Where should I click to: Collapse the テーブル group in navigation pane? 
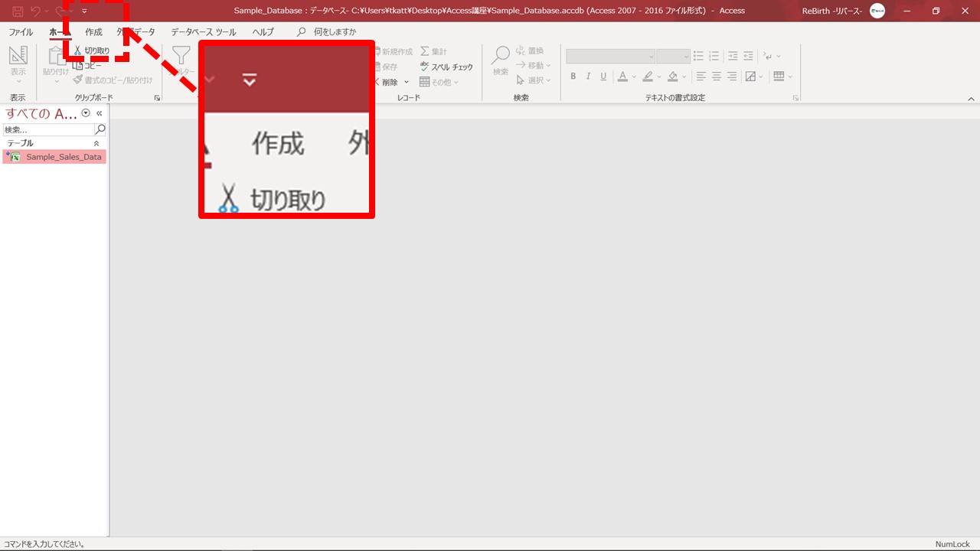96,143
